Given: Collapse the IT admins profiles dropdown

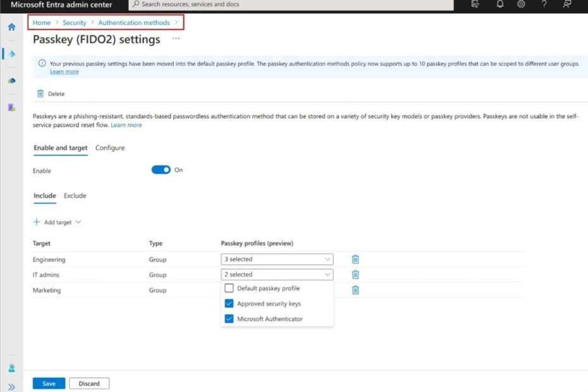Looking at the screenshot, I should pos(277,274).
